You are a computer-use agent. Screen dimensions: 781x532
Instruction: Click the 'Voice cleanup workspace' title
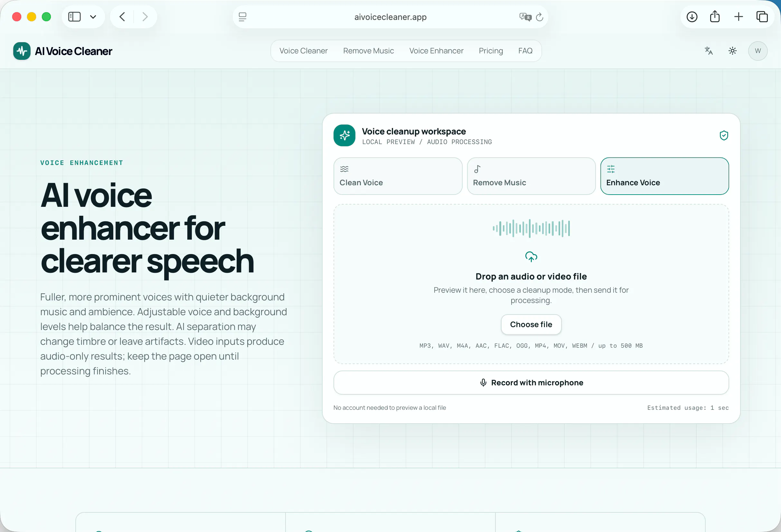[x=414, y=131]
